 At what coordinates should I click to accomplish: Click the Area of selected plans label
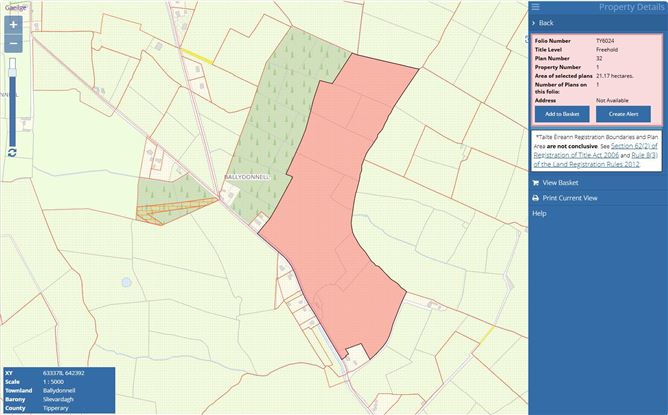564,76
